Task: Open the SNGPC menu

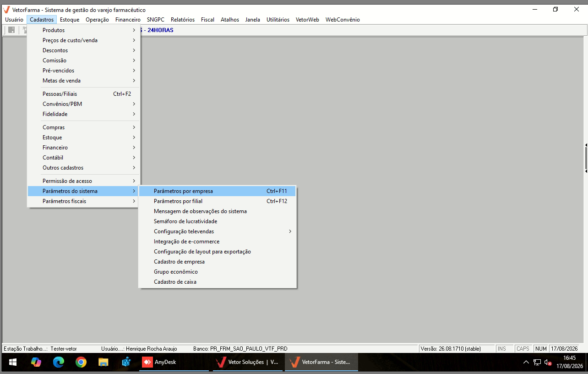Action: point(156,20)
